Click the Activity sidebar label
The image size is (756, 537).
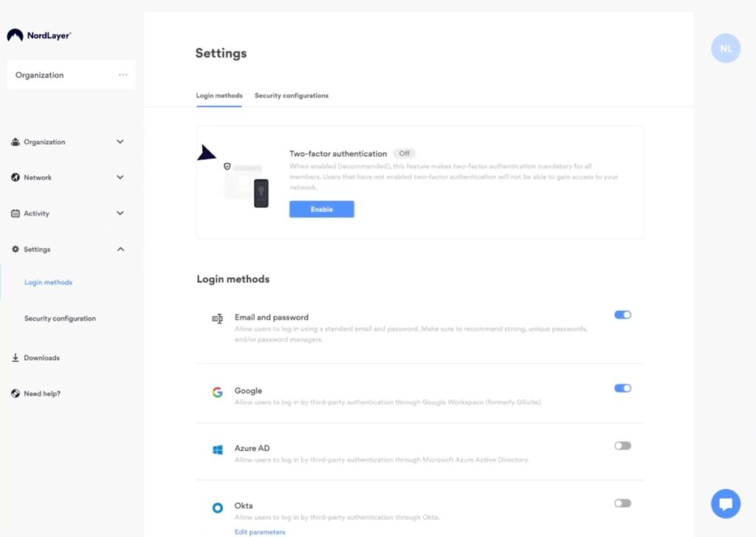coord(36,213)
